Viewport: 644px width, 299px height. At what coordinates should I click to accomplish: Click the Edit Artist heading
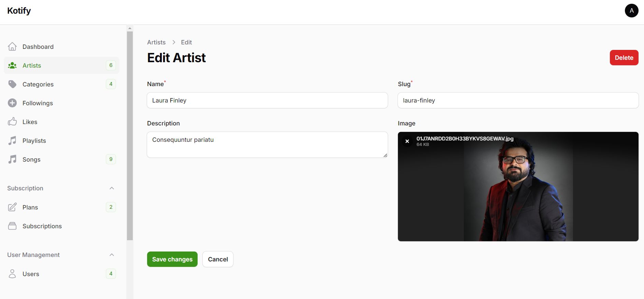pos(176,58)
